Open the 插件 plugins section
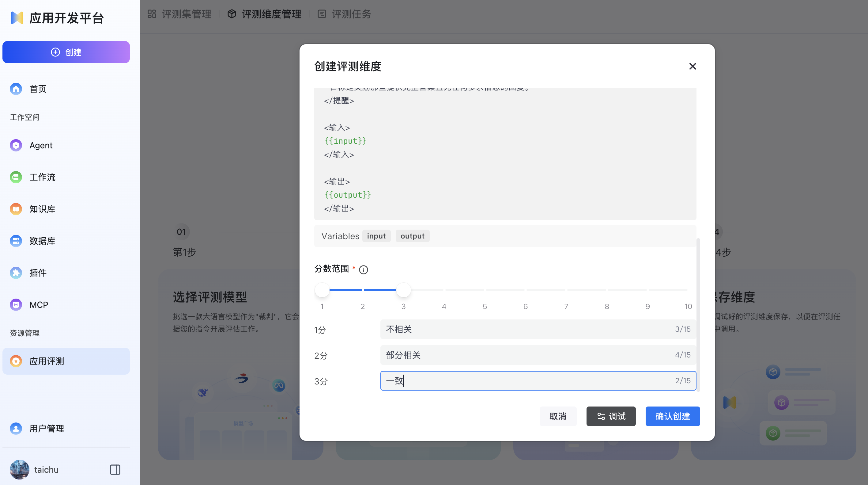 pos(37,273)
